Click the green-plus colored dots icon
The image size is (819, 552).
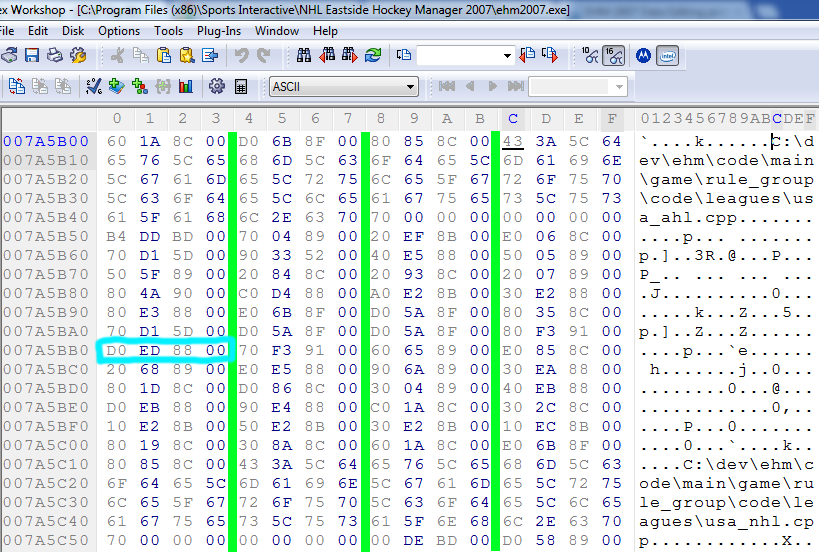(x=139, y=86)
